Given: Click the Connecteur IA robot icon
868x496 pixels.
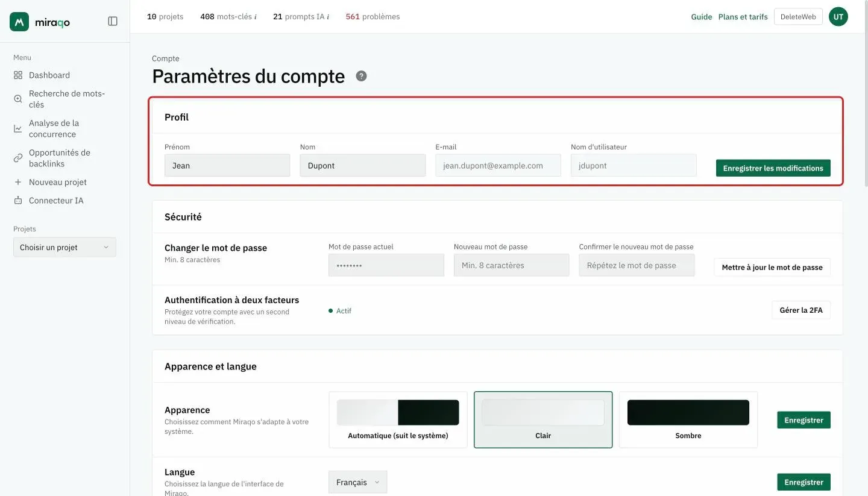Looking at the screenshot, I should pos(18,200).
